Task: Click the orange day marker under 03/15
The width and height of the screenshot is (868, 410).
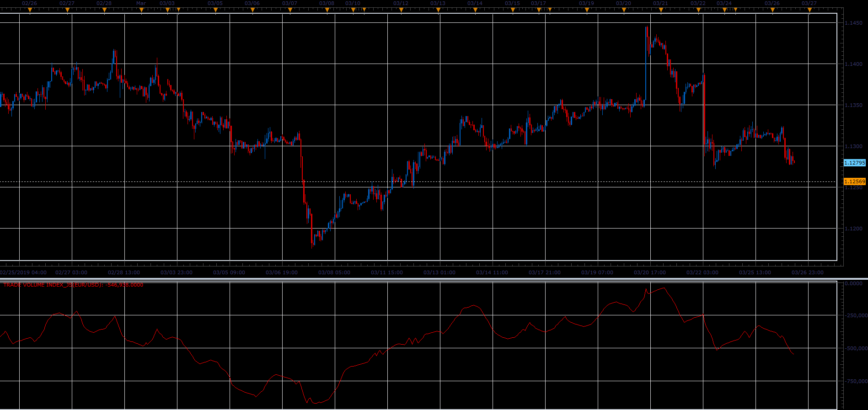Action: pyautogui.click(x=513, y=10)
